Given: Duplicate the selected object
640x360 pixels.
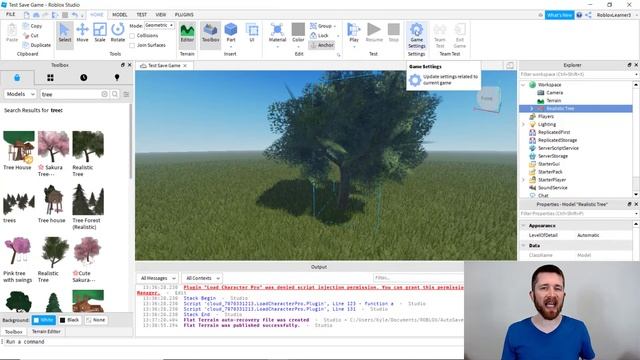Looking at the screenshot, I should click(x=37, y=45).
